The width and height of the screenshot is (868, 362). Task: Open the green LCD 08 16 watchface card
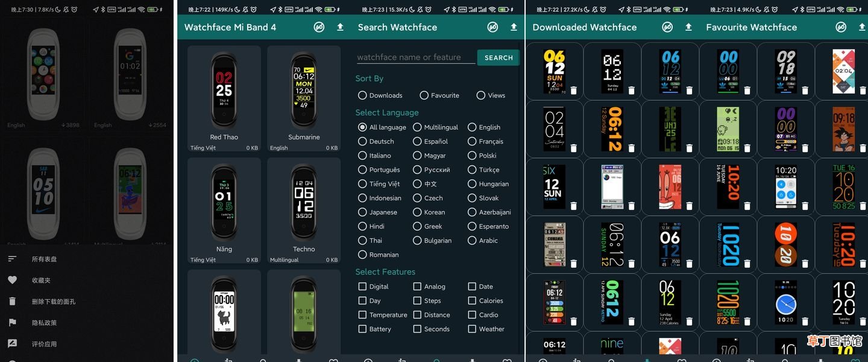pyautogui.click(x=304, y=312)
